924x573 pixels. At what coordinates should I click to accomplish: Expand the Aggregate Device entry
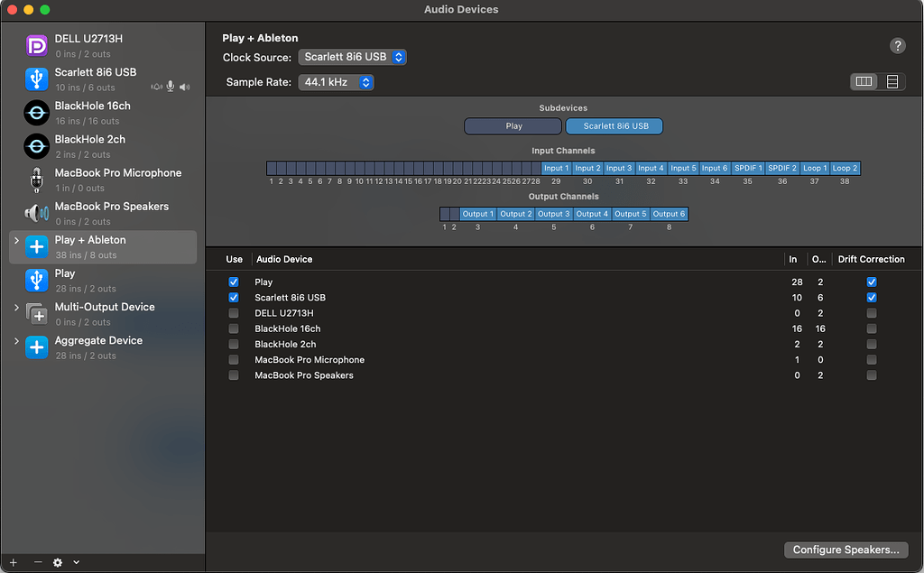tap(16, 341)
